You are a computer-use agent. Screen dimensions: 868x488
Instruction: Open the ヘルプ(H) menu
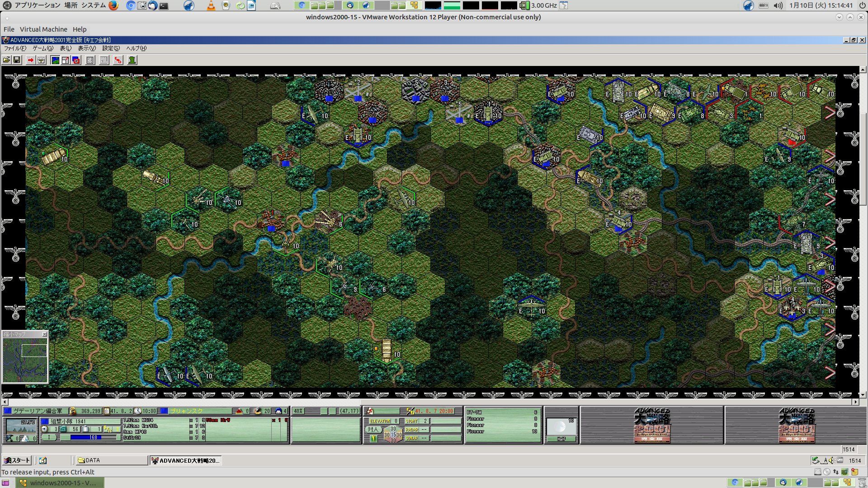pyautogui.click(x=136, y=48)
